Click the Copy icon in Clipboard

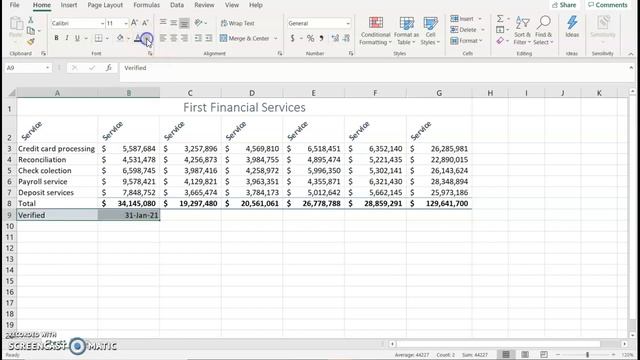pyautogui.click(x=31, y=31)
